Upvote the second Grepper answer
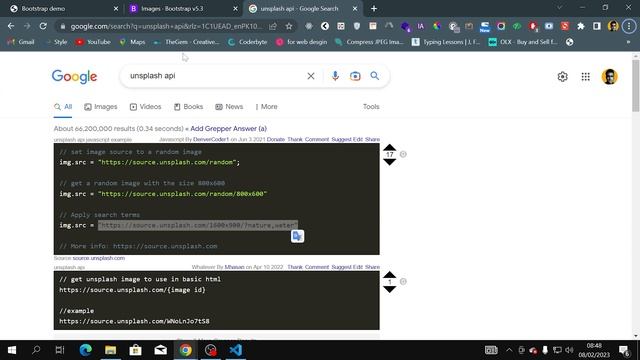This screenshot has height=360, width=640. click(390, 274)
